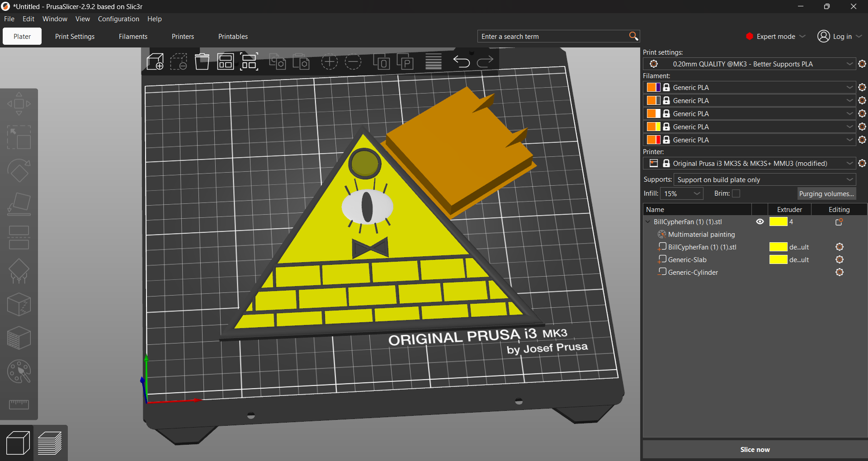
Task: Open the Supports dropdown
Action: [765, 179]
